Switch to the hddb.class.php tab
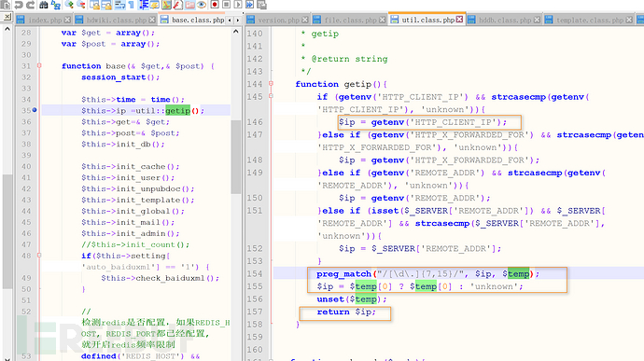 tap(504, 20)
